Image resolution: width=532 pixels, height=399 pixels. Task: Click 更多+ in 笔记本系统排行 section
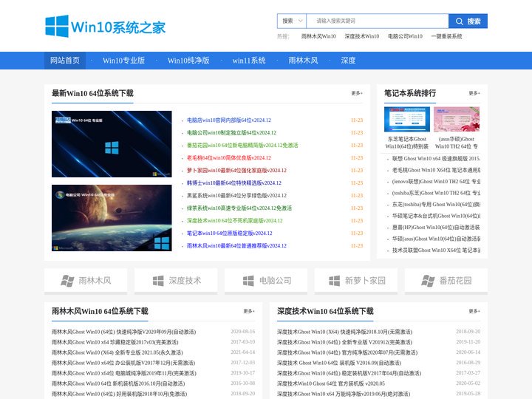coord(474,93)
